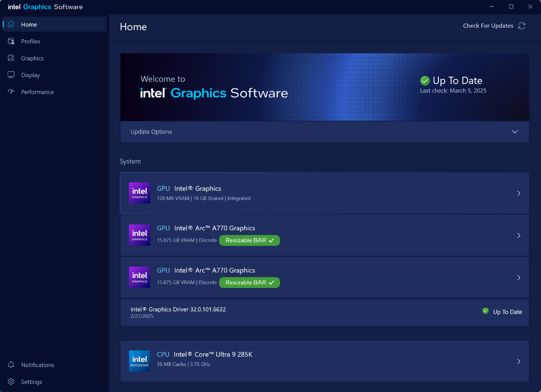
Task: Open the Graphics section icon
Action: tap(11, 58)
